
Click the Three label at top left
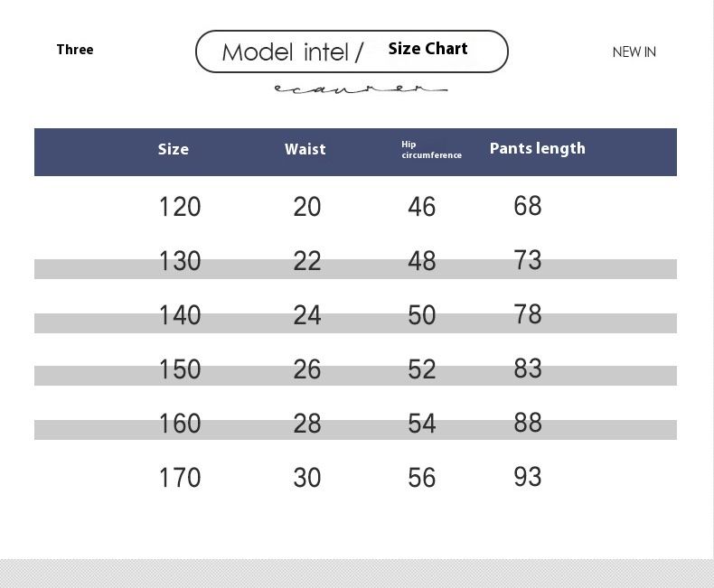(x=75, y=50)
